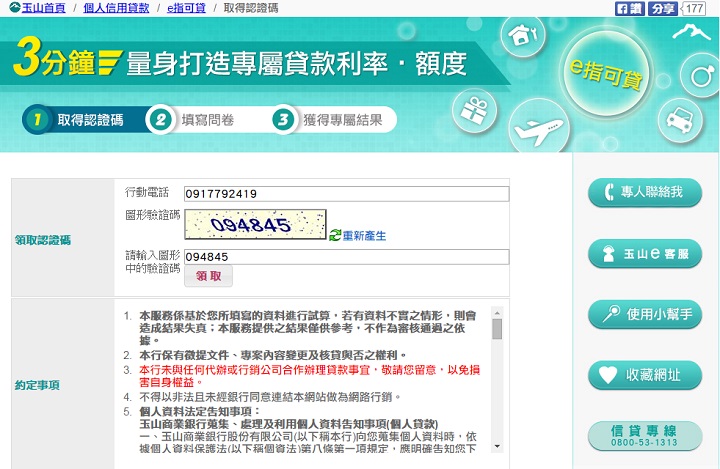Viewport: 720px width, 469px height.
Task: Click term 2 about 本行保有徵提文件
Action: click(x=273, y=355)
